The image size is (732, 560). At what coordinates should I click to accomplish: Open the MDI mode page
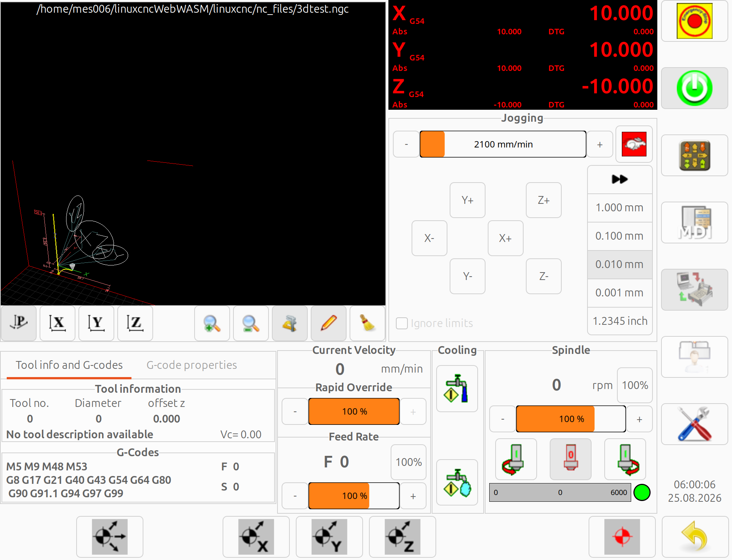(694, 223)
